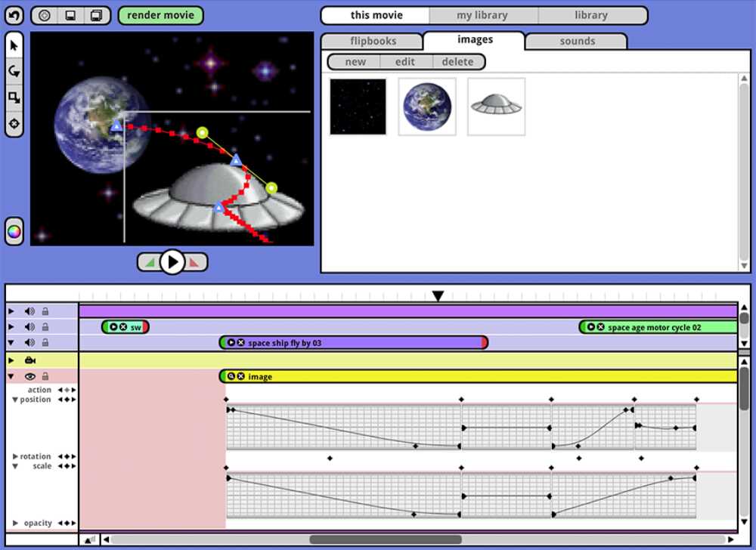Play the space ship fly by 03 clip
This screenshot has width=756, height=550.
(231, 342)
